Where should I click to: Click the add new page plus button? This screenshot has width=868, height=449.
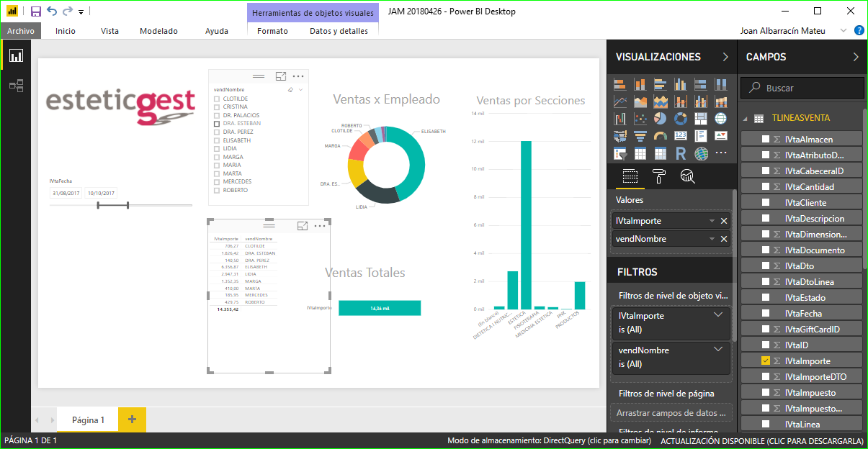click(x=132, y=419)
